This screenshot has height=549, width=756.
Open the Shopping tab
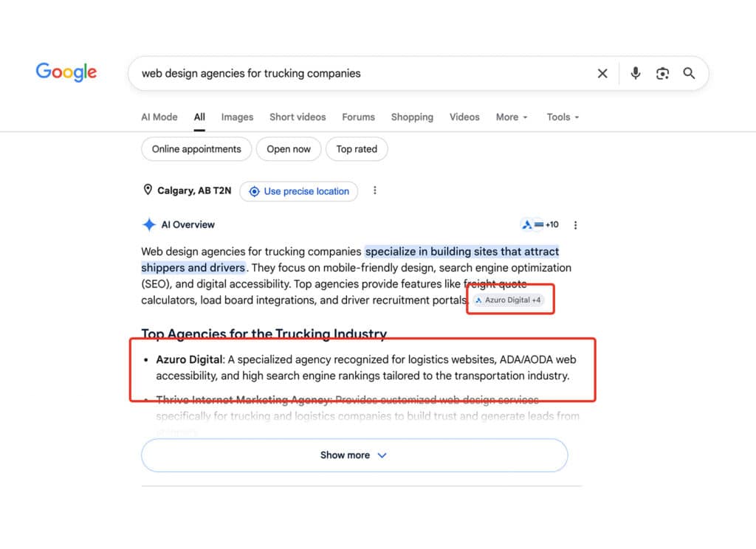(412, 117)
